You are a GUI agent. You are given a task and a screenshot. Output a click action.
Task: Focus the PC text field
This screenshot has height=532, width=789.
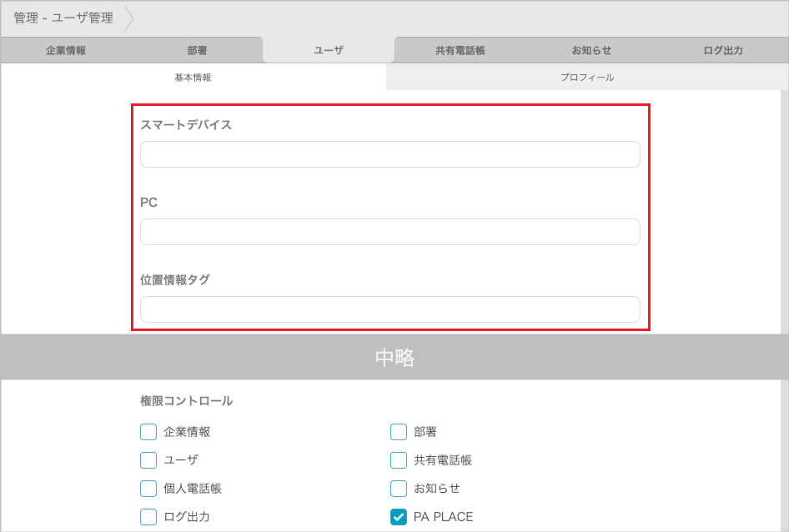389,232
